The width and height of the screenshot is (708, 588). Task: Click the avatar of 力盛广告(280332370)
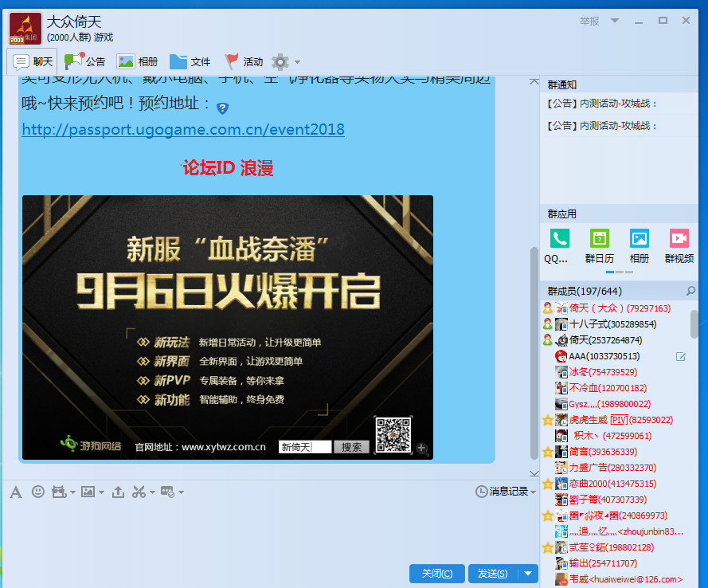pos(561,468)
